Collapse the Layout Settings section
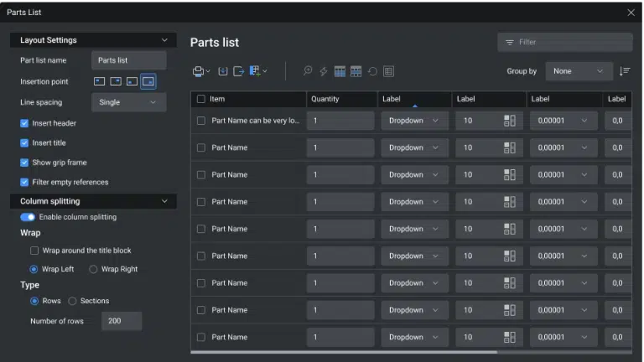The width and height of the screenshot is (644, 362). tap(164, 40)
